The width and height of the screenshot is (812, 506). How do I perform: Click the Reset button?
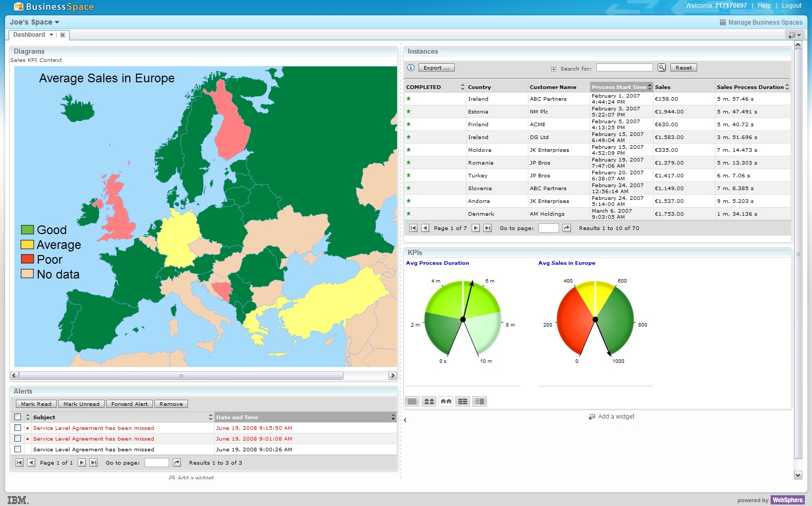(x=684, y=67)
